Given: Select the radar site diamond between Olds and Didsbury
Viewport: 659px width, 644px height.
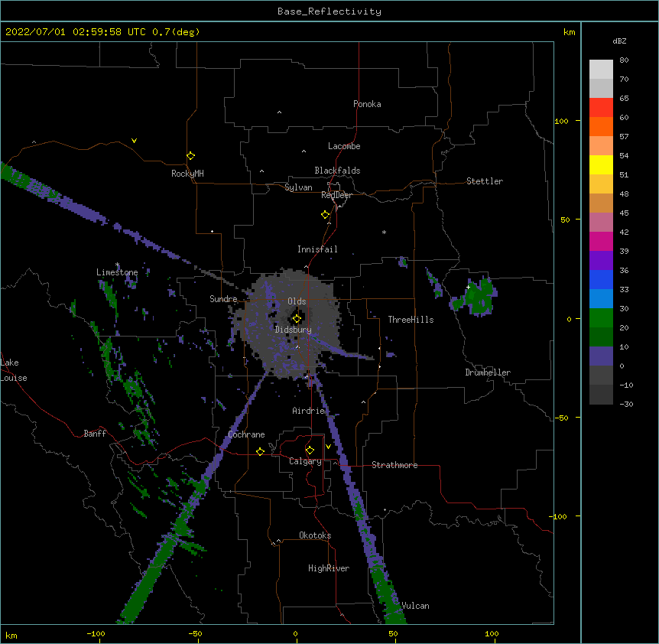Looking at the screenshot, I should tap(297, 319).
